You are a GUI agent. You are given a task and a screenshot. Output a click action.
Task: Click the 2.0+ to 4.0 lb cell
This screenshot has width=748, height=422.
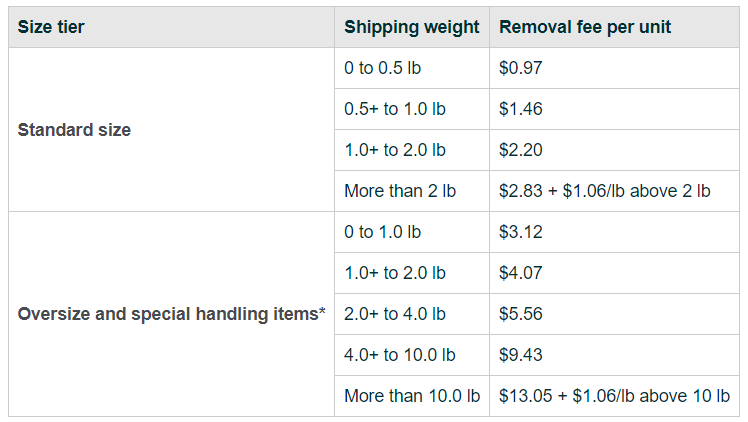395,314
